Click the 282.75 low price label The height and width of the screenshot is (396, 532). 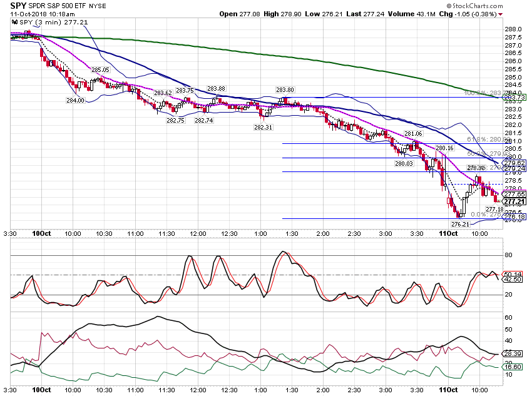coord(175,120)
